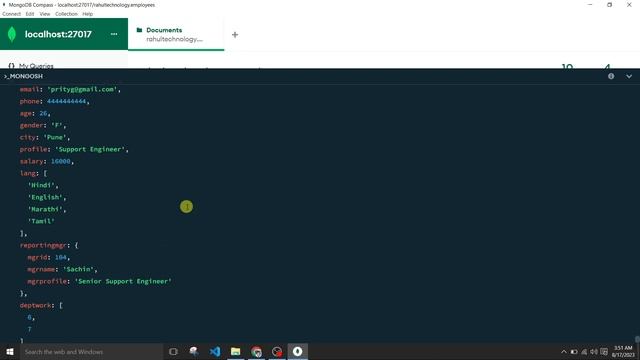Viewport: 640px width, 360px height.
Task: Click the battery tray icon
Action: tap(574, 352)
